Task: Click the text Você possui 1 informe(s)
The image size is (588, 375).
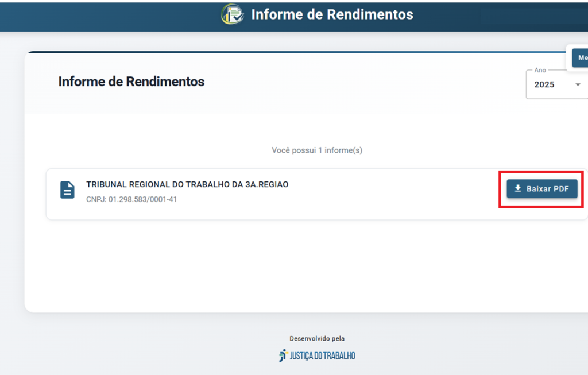Action: point(317,150)
